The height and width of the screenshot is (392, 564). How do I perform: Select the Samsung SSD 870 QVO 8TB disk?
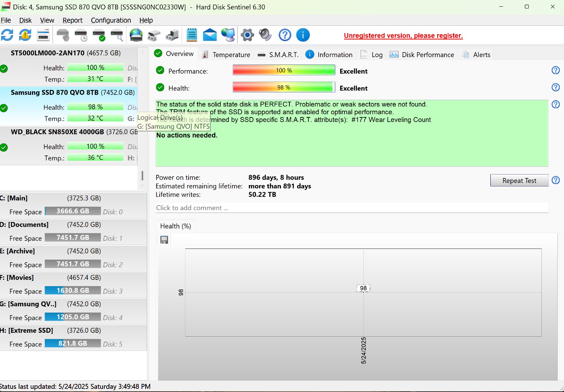coord(69,106)
